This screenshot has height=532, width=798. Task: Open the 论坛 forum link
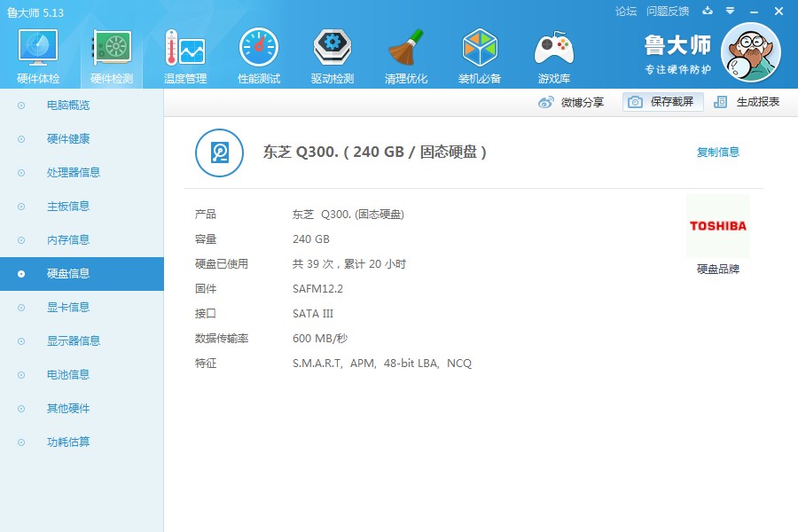click(626, 12)
